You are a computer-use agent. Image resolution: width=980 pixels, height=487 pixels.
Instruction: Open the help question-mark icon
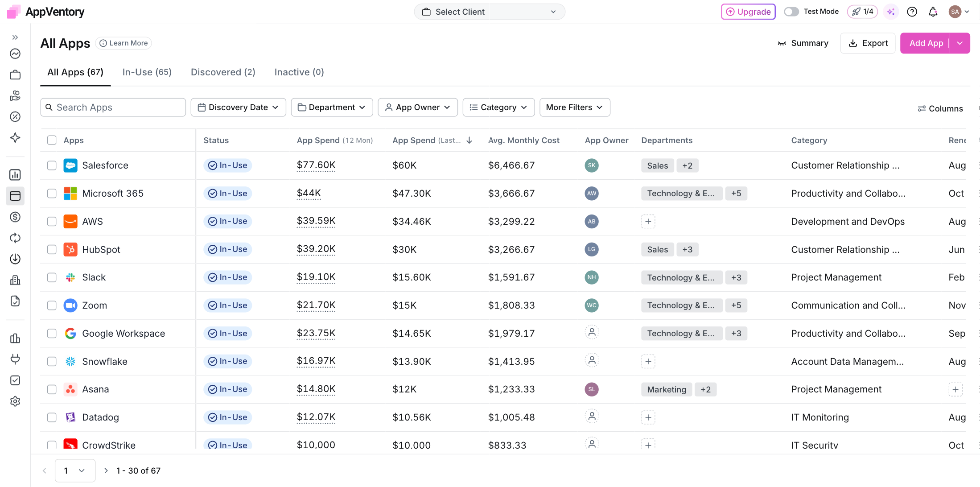point(912,12)
